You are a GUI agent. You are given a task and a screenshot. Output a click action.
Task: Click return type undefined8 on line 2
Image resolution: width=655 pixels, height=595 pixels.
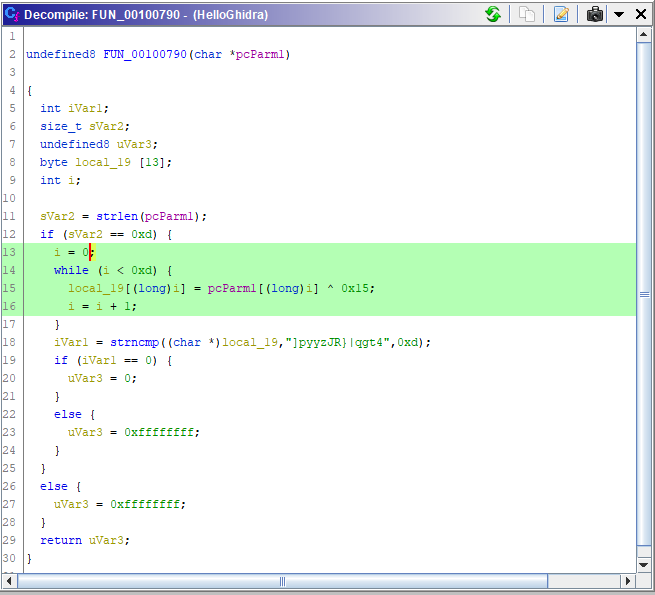[x=61, y=54]
